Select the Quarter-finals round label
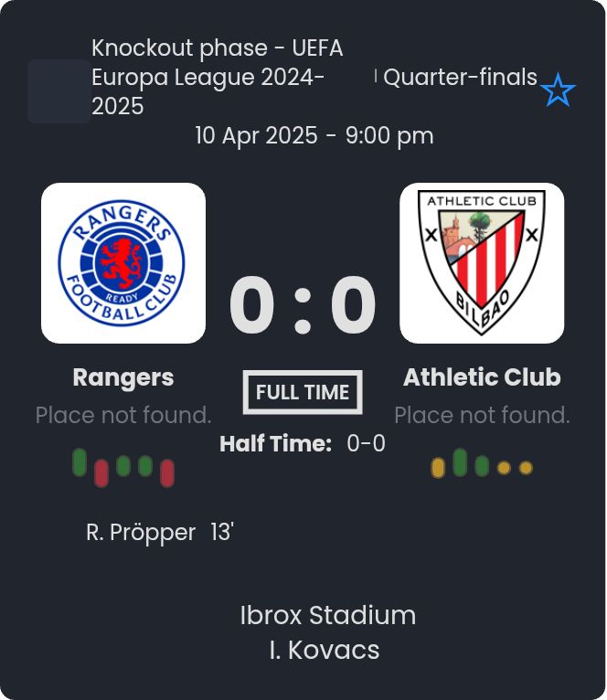This screenshot has width=607, height=700. click(x=460, y=78)
